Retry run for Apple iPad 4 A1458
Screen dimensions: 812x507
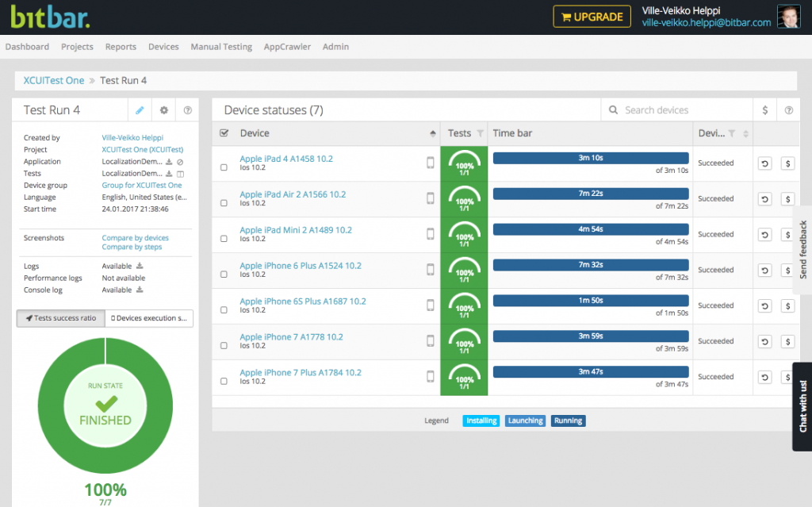click(x=765, y=163)
